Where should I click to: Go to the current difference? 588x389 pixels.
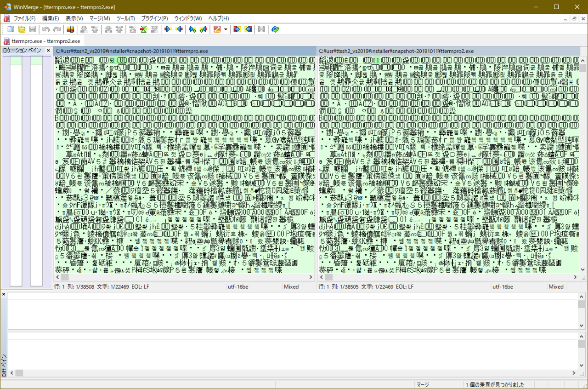click(x=143, y=29)
